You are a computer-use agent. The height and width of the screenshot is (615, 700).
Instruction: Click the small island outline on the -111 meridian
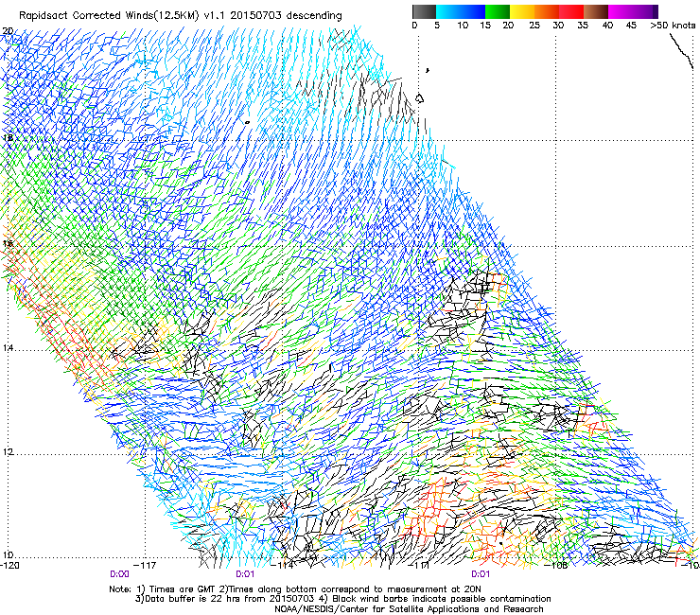(x=419, y=98)
